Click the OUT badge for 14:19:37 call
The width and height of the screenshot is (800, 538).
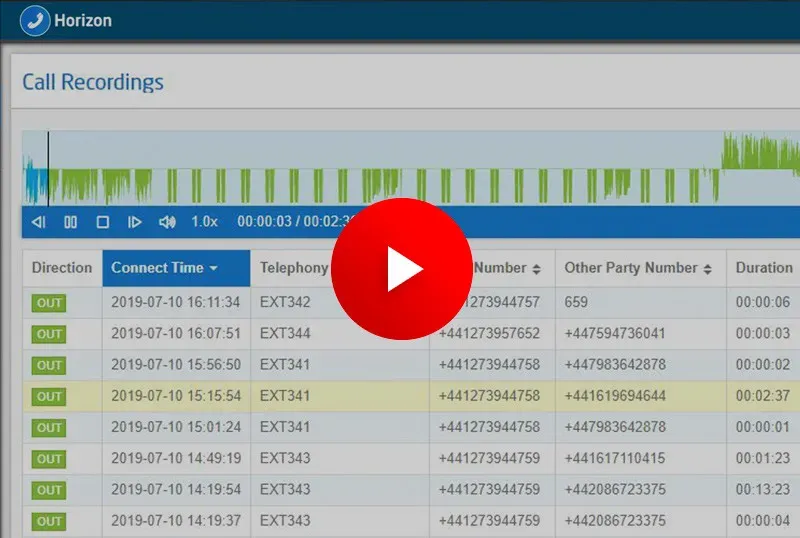coord(49,521)
